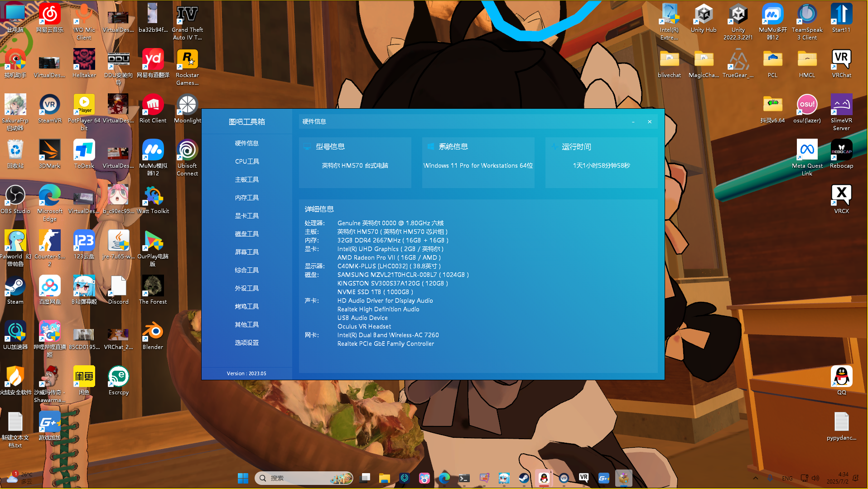Open Watt Toolkit desktop icon
Screen dimensions: 868x489
point(153,199)
